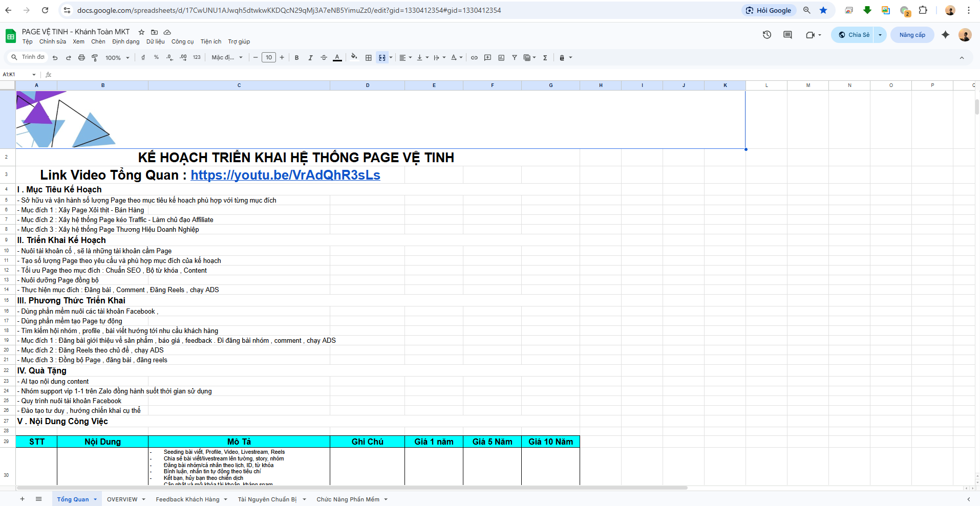Toggle strikethrough formatting
Screen dimensions: 980x506
click(x=324, y=58)
